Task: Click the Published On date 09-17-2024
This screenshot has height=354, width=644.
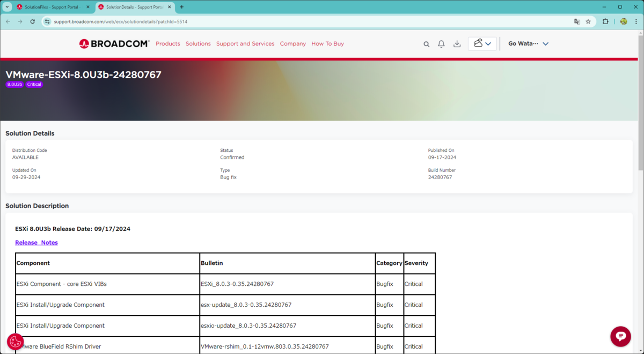Action: (x=442, y=157)
